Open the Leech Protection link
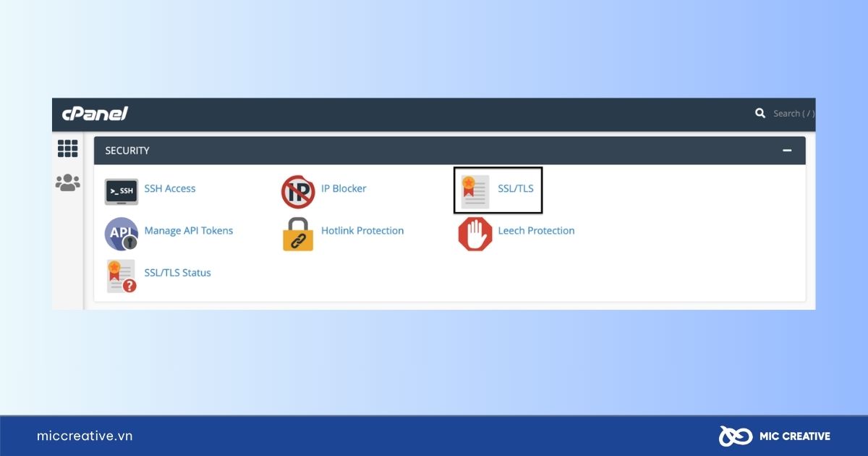868x456 pixels. (537, 231)
